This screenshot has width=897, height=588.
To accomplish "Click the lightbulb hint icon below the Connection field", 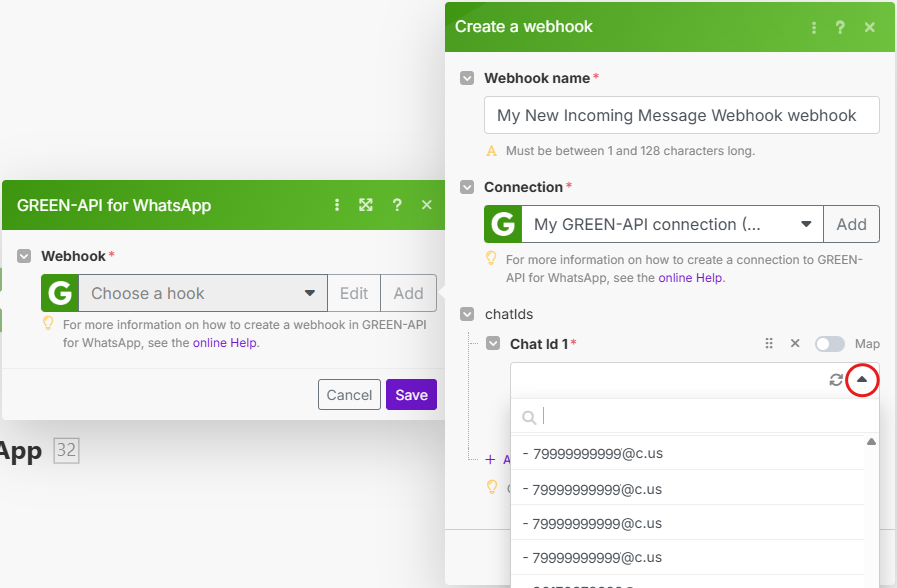I will tap(490, 259).
